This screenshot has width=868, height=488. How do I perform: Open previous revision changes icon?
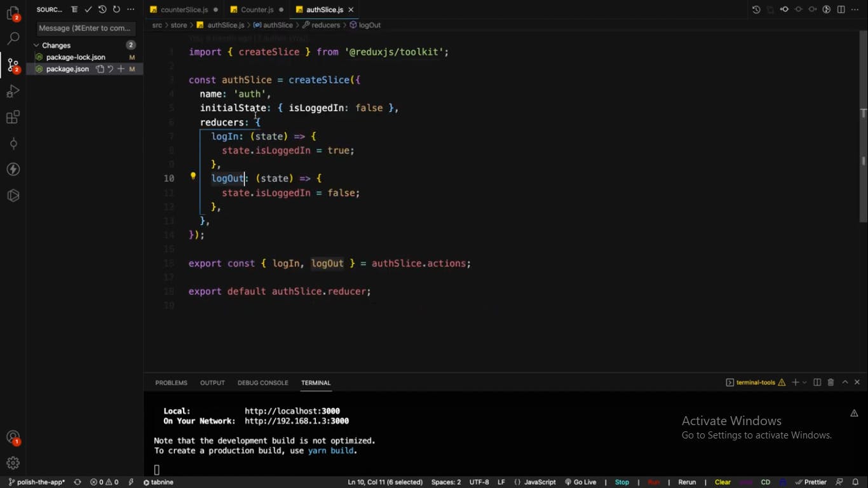click(x=784, y=10)
